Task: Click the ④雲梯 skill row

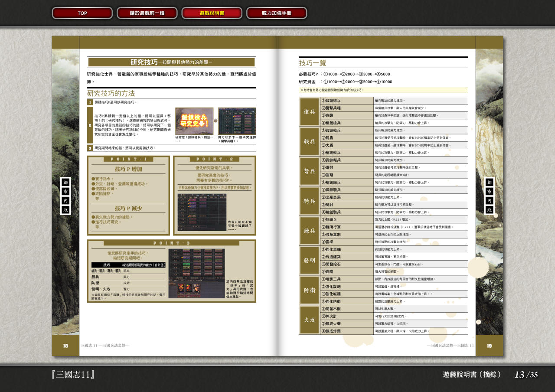Action: (394, 242)
